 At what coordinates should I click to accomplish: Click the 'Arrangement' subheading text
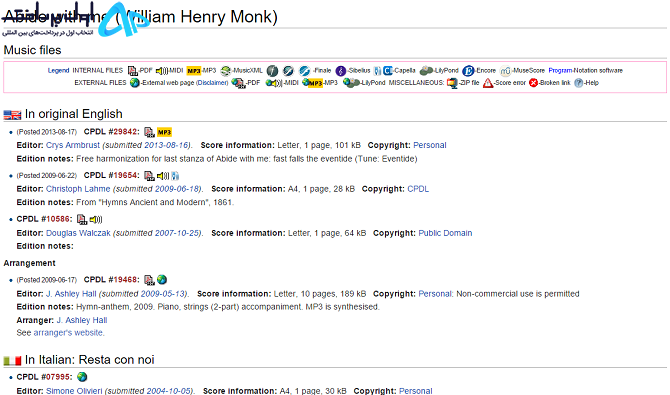tap(29, 263)
